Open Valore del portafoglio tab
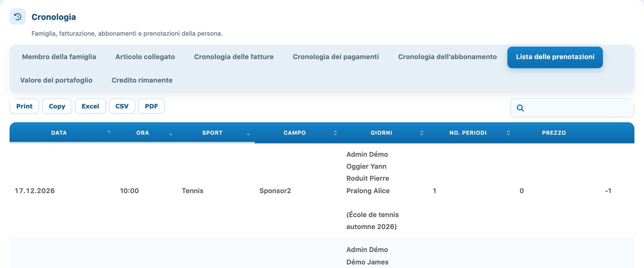 click(56, 80)
